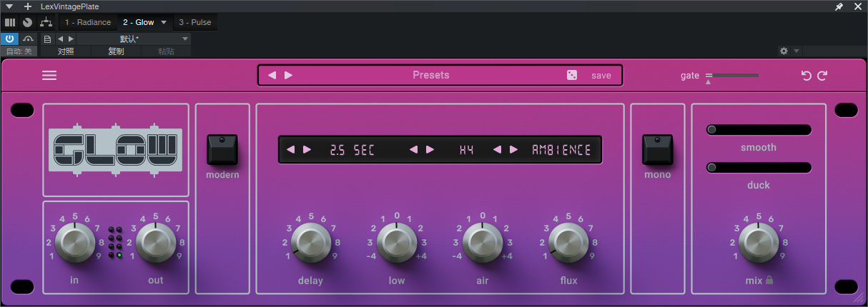Add a new insert with plus icon
The width and height of the screenshot is (868, 307).
(x=28, y=6)
